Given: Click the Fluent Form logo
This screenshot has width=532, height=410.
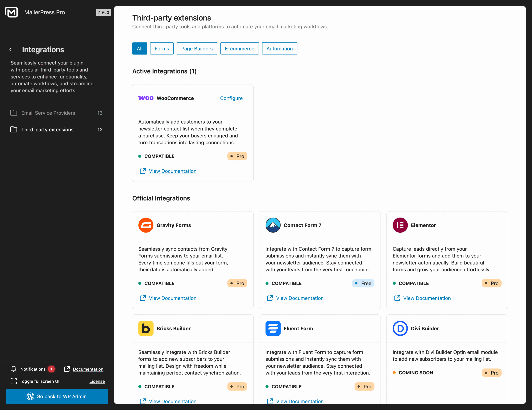Looking at the screenshot, I should 273,328.
